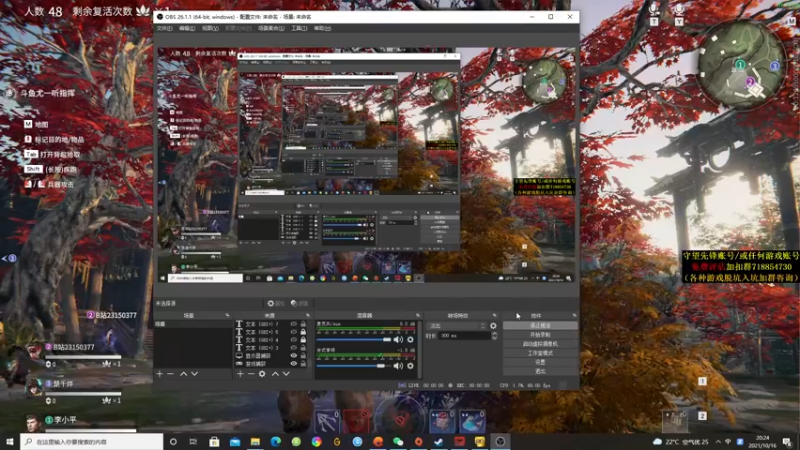Open Task View on the taskbar

193,441
